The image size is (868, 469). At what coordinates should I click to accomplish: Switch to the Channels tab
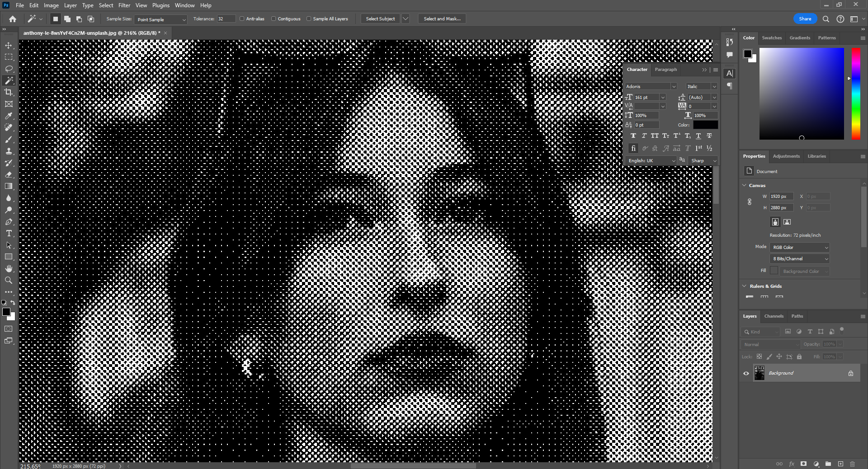[x=774, y=316]
